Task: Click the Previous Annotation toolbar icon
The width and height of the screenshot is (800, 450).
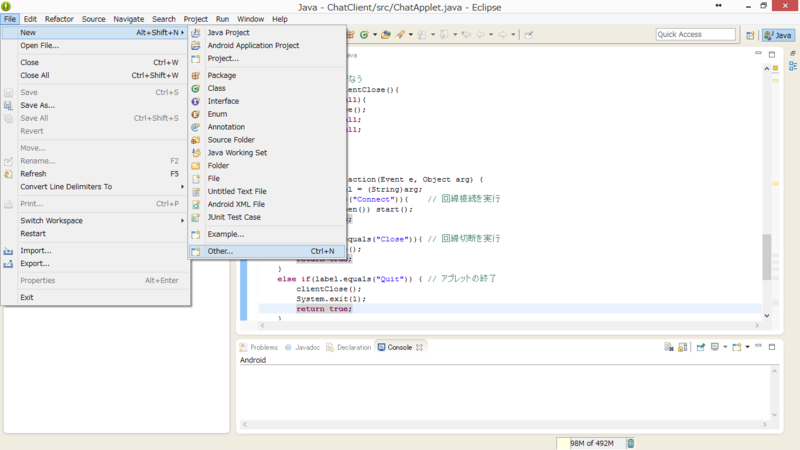Action: [x=444, y=35]
